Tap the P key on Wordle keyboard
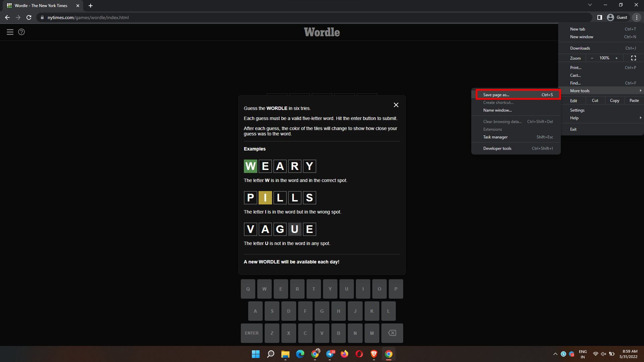Viewport: 644px width, 362px height. (396, 289)
